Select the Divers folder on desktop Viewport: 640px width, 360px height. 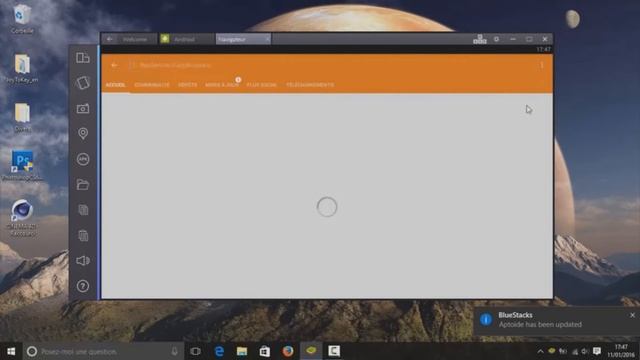(x=22, y=118)
